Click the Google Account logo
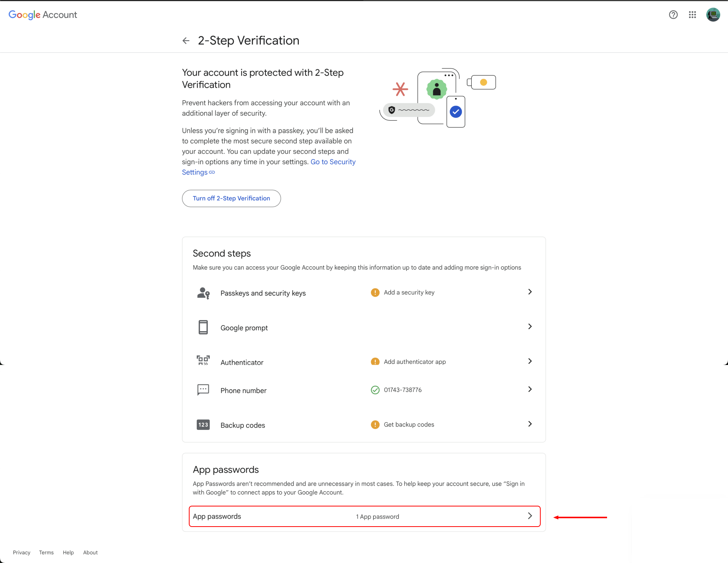 point(43,15)
